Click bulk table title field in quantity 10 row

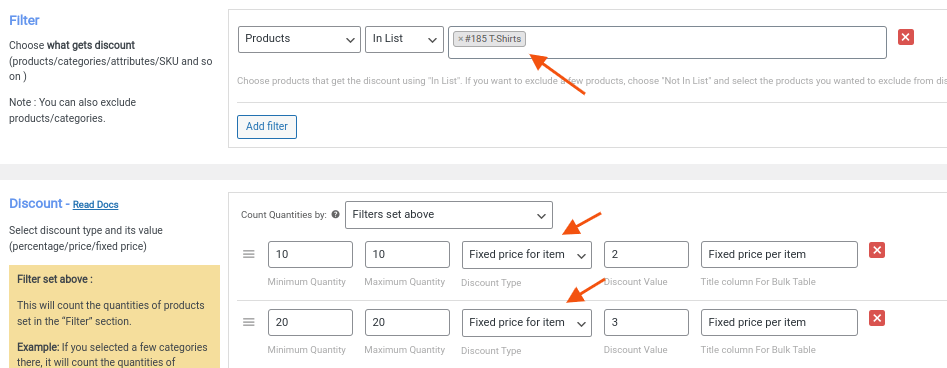pyautogui.click(x=779, y=254)
